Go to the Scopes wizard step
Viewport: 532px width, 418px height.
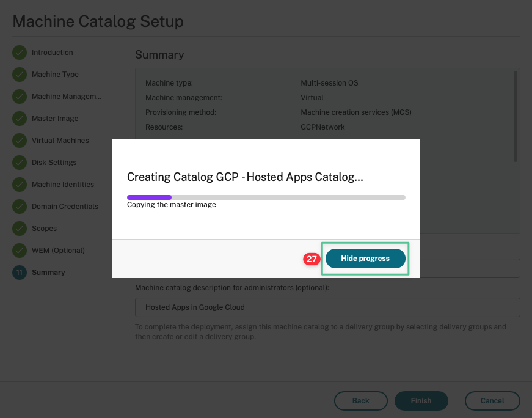click(44, 229)
